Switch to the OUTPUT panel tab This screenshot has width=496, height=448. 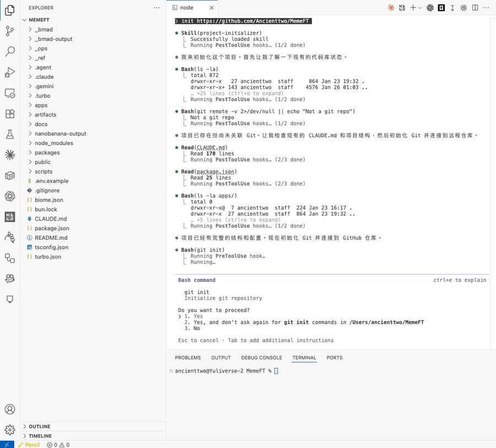pos(221,358)
